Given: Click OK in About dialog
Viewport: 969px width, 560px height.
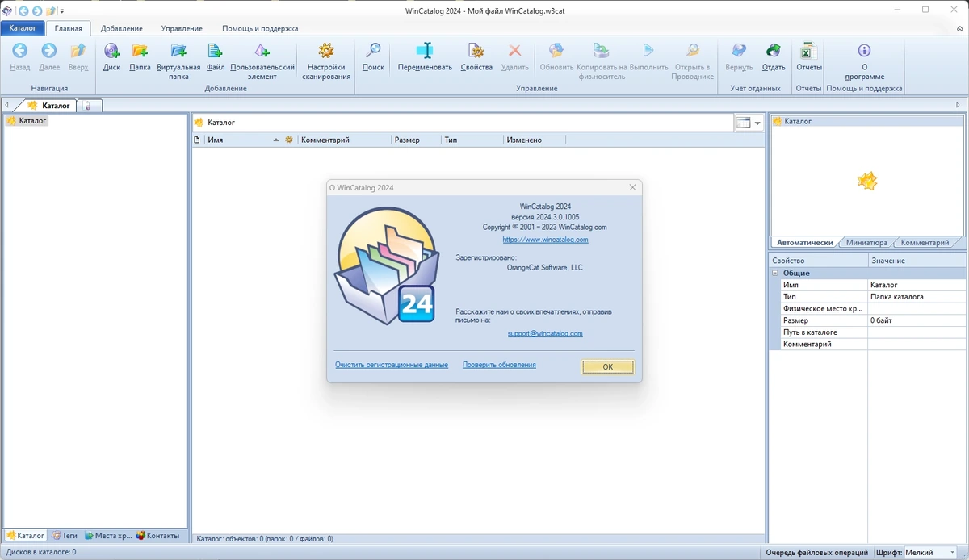Looking at the screenshot, I should tap(607, 366).
